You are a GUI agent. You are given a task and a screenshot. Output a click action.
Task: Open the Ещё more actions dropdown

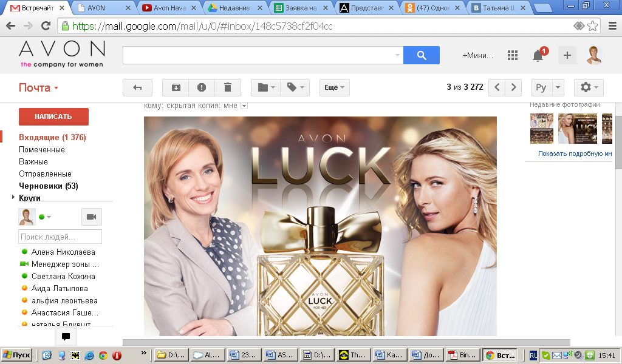(x=335, y=87)
